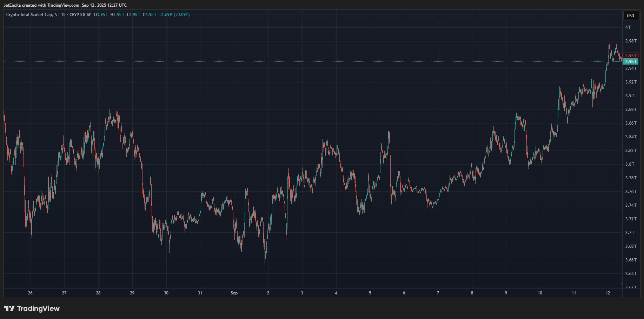Click the TradingView logo
The image size is (644, 319).
coord(32,308)
